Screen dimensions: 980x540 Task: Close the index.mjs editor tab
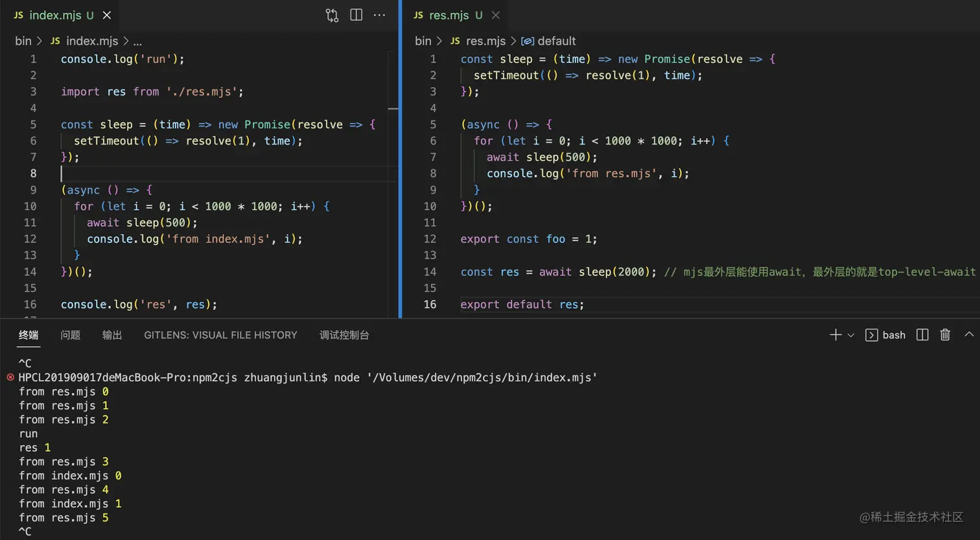pos(107,15)
